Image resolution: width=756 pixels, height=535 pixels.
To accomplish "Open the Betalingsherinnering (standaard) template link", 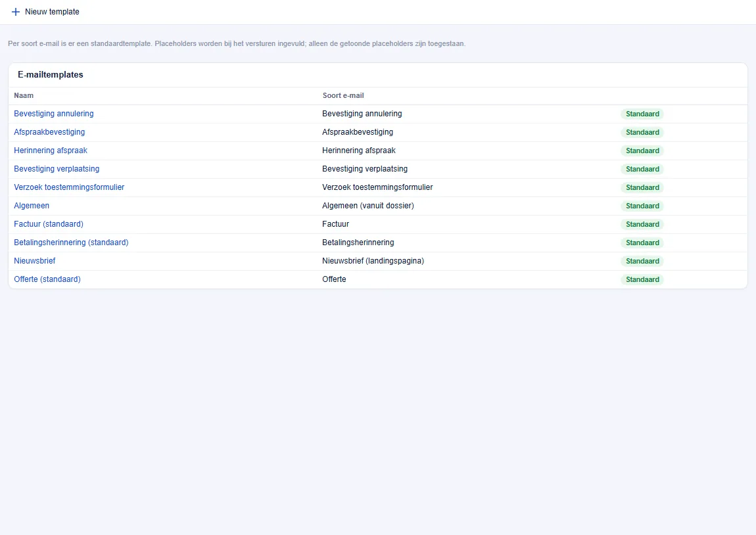I will click(x=71, y=243).
